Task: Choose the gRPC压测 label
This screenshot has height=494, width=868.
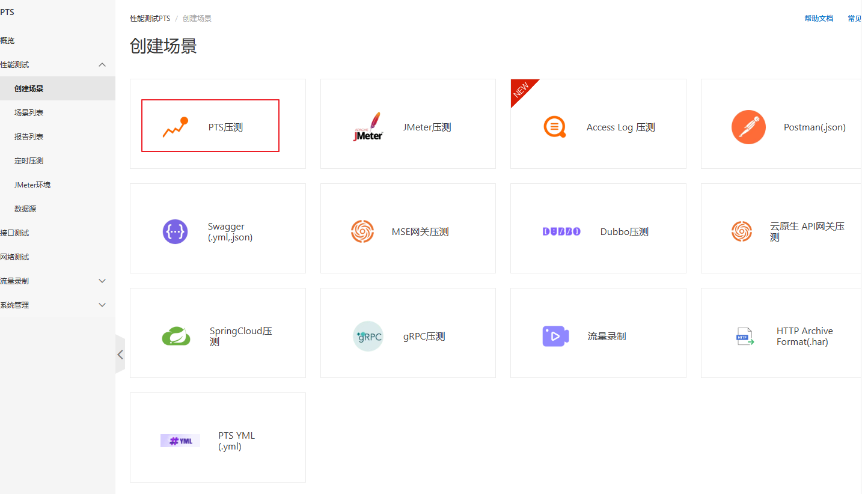Action: [x=424, y=337]
